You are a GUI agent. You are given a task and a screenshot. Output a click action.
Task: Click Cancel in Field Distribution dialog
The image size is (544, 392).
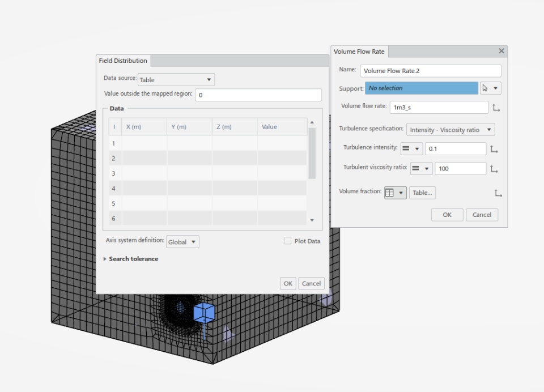[x=311, y=283]
